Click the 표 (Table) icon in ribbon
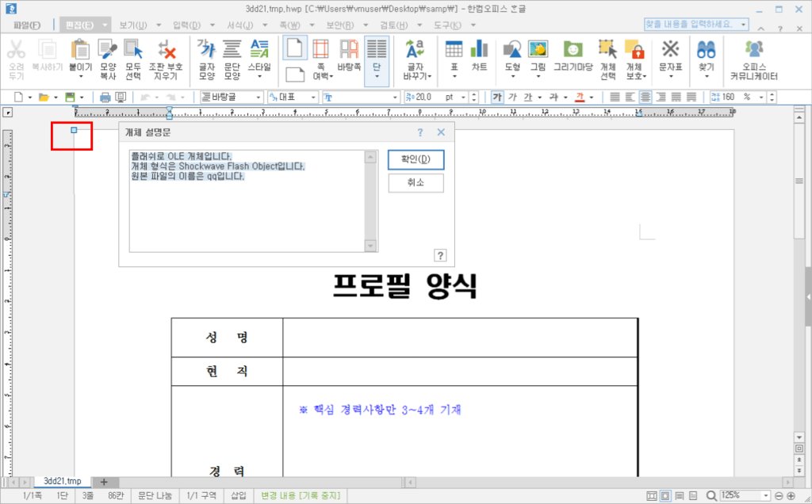812x504 pixels. 454,55
